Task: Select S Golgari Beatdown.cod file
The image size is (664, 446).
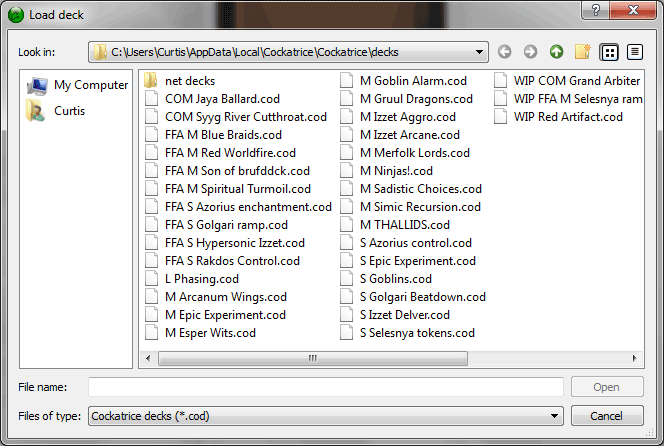Action: click(413, 297)
